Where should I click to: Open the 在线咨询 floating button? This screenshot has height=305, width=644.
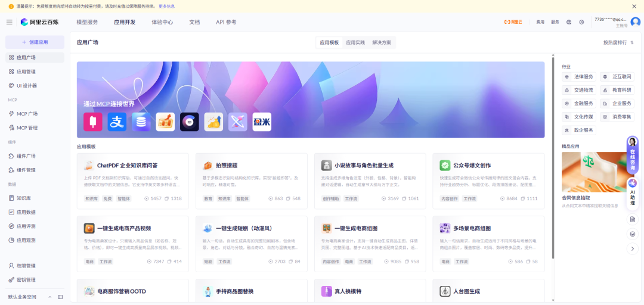(x=633, y=155)
